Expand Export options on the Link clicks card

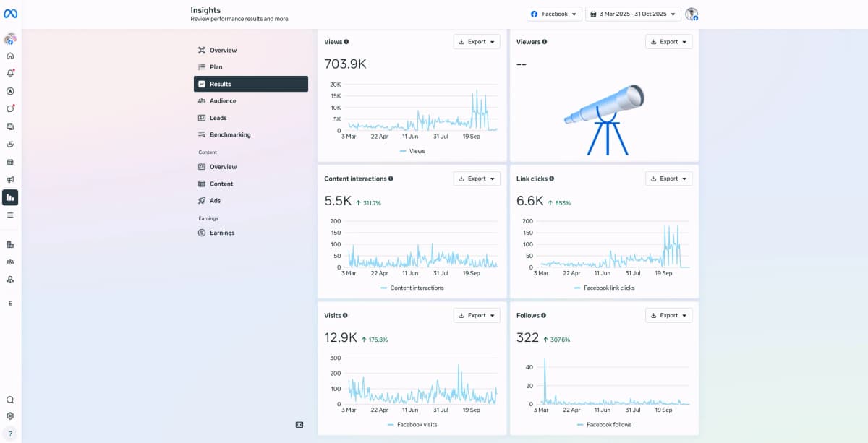click(x=668, y=178)
